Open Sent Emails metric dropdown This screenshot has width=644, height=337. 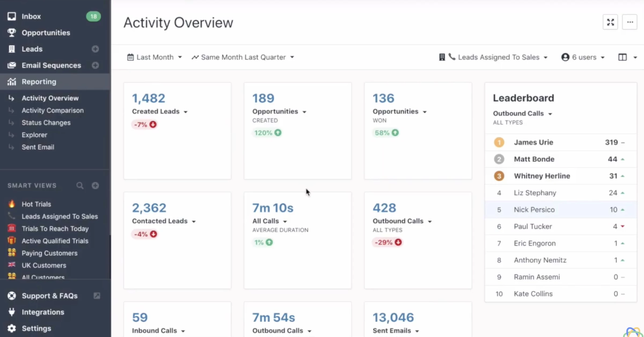(x=396, y=331)
